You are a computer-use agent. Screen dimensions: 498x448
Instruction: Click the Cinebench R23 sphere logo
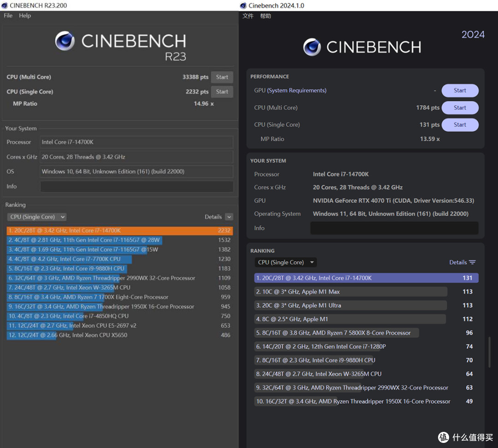[x=65, y=41]
